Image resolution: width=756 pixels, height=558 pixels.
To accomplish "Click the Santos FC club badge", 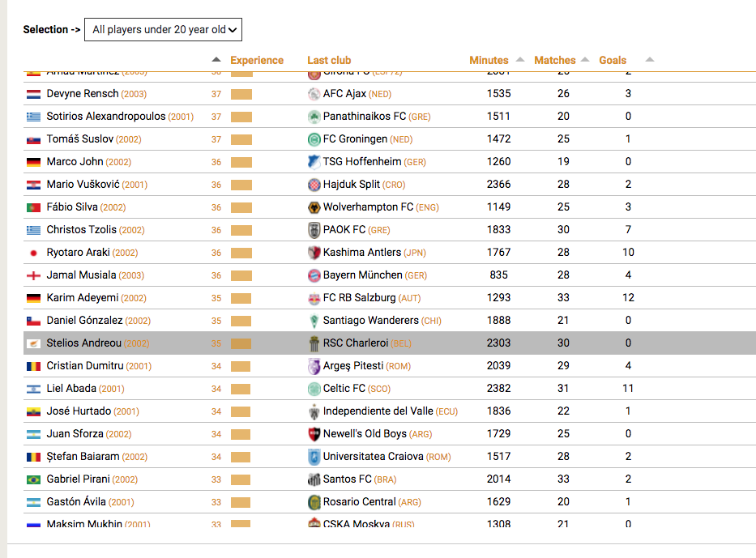I will click(314, 479).
